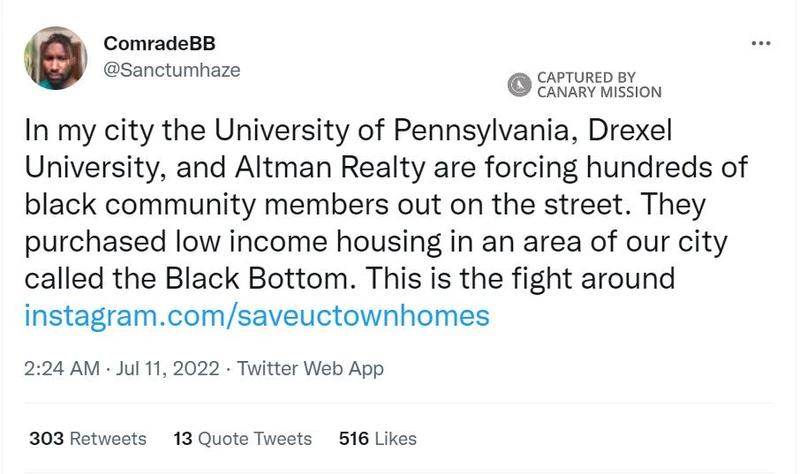Viewport: 800px width, 474px height.
Task: Click ComradeBB's profile picture
Action: click(x=57, y=57)
